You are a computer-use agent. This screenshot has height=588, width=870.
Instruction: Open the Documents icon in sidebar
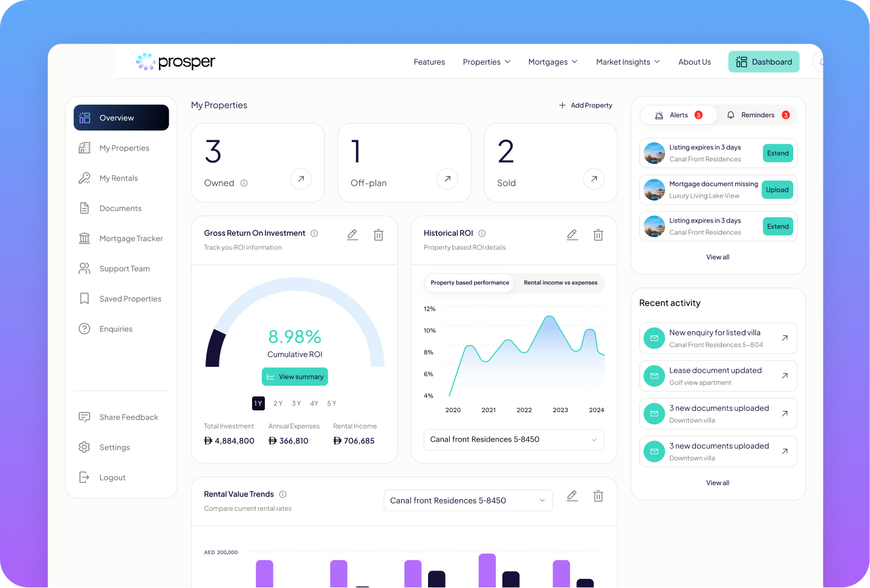coord(85,208)
